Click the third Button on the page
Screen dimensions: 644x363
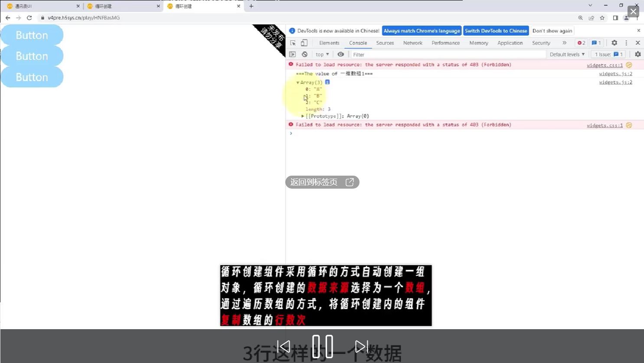coord(32,77)
